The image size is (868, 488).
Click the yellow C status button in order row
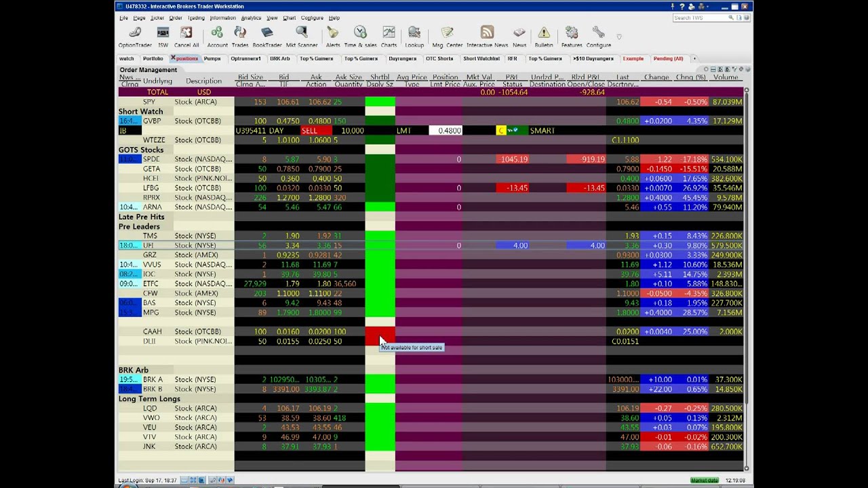501,130
